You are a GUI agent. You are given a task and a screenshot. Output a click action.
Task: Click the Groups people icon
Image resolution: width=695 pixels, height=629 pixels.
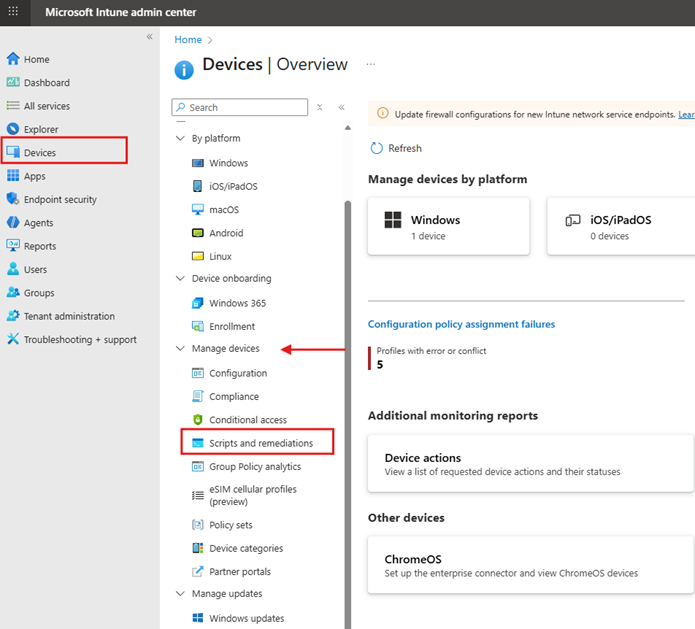(13, 292)
